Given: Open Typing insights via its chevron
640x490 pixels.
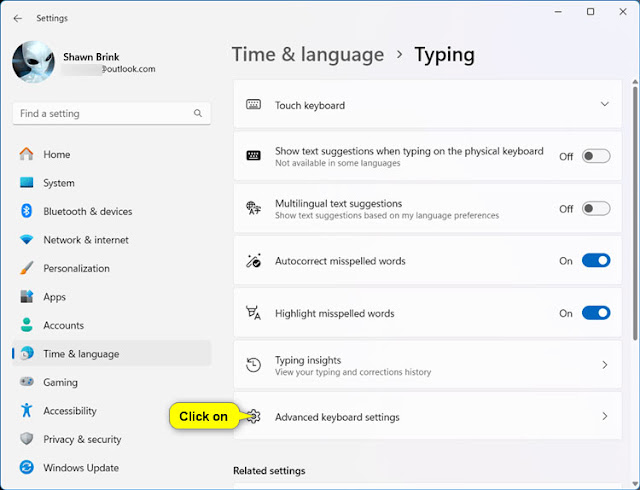Looking at the screenshot, I should (x=605, y=365).
